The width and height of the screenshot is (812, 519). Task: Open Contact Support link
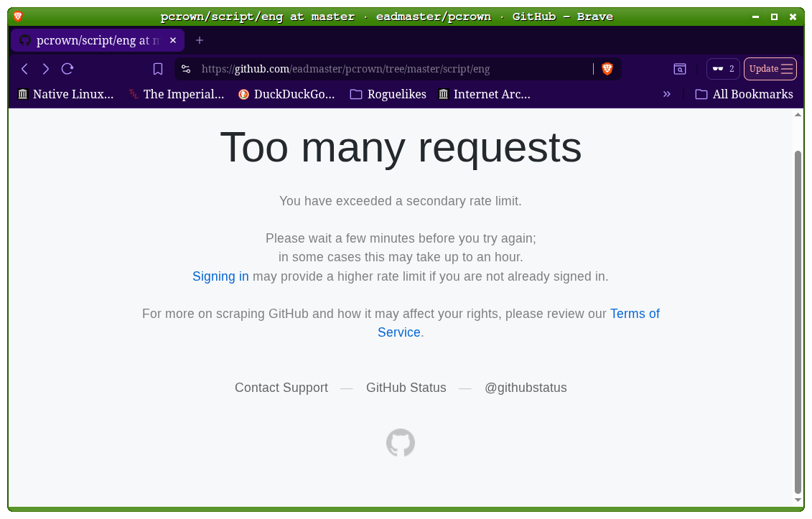point(281,388)
